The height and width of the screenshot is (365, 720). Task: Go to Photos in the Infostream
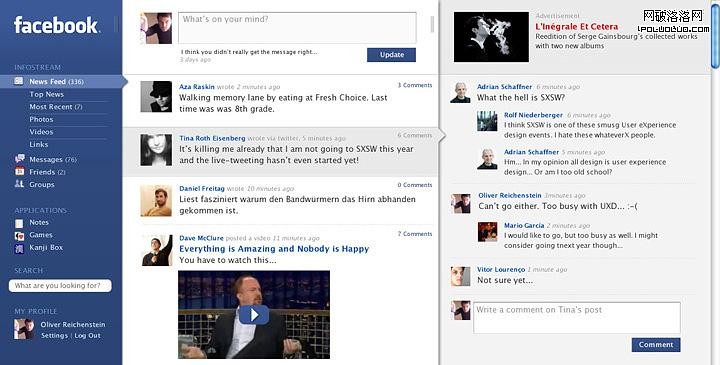41,119
